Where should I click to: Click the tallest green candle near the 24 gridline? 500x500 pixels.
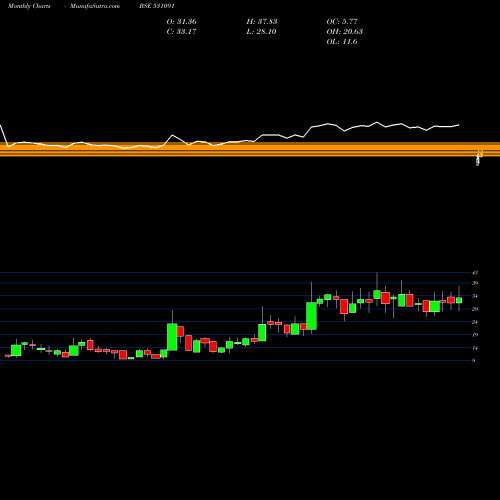pos(172,337)
